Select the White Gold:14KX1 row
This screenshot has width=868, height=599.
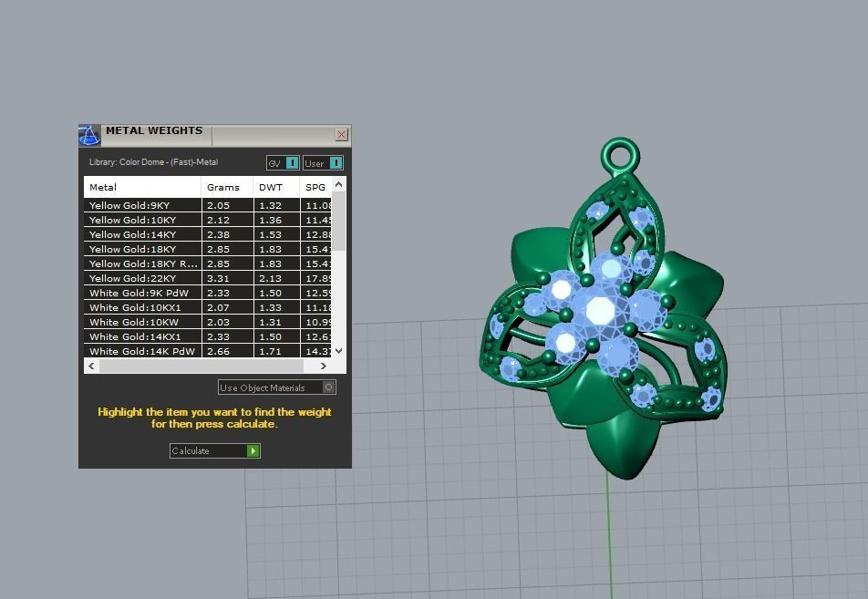(x=208, y=336)
